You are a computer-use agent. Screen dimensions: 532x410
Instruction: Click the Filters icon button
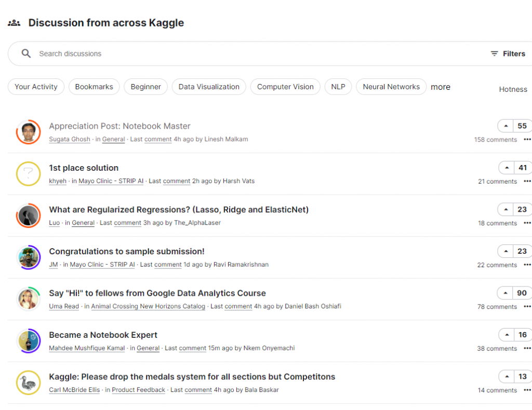pos(495,53)
